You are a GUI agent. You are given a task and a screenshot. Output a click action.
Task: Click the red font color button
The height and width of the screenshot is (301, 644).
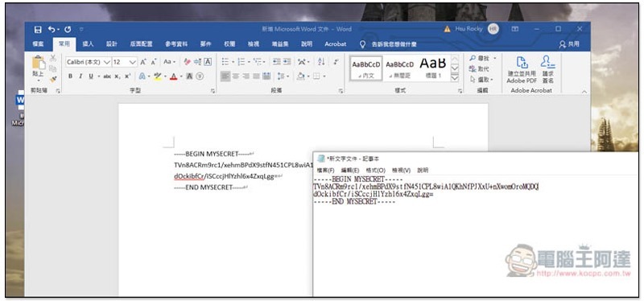click(173, 76)
